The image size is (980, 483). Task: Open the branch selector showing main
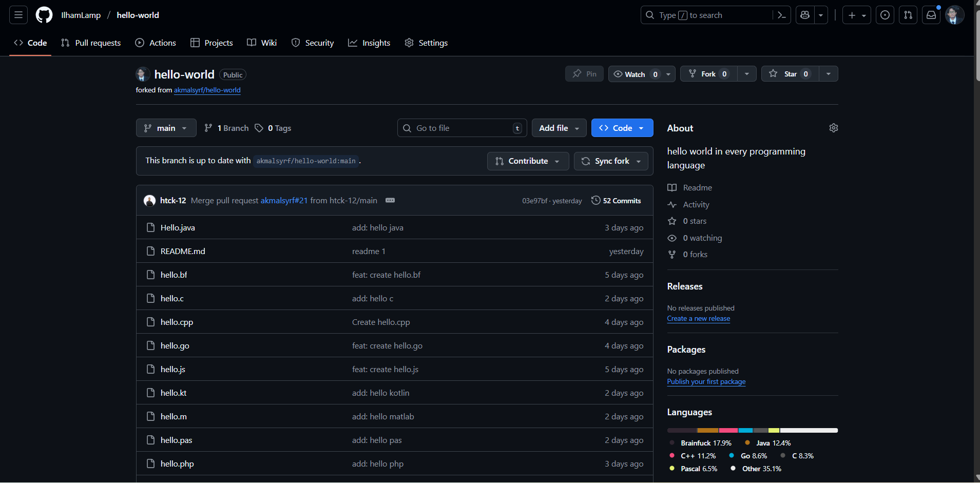pyautogui.click(x=166, y=128)
